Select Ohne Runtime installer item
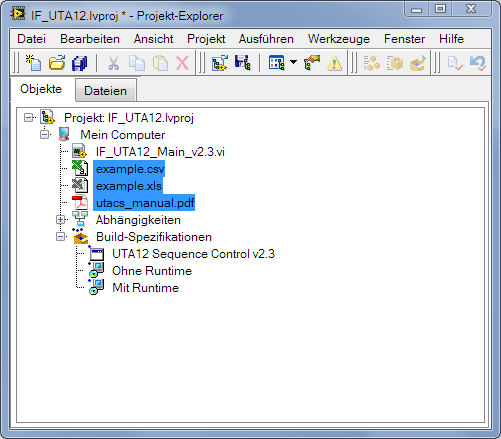This screenshot has width=501, height=439. (x=152, y=271)
